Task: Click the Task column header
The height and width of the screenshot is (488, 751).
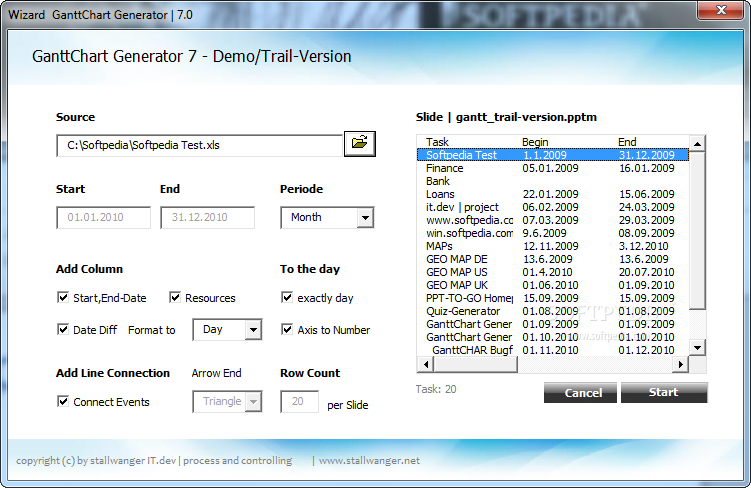Action: 437,142
